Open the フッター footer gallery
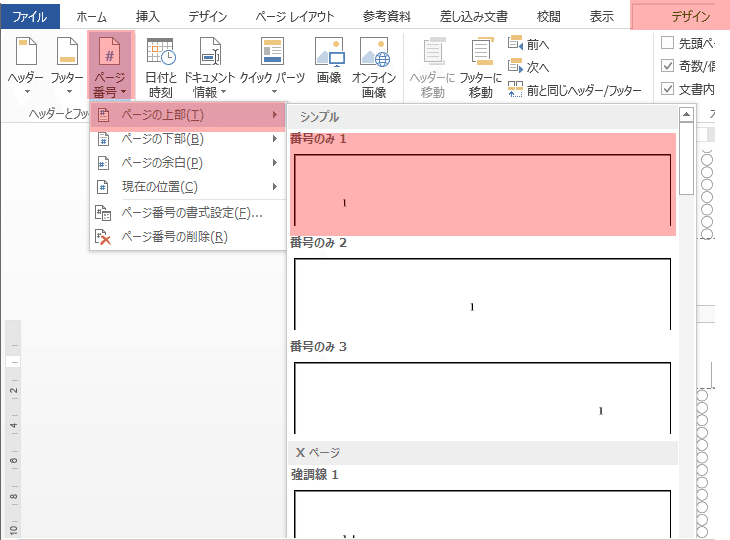Screen dimensions: 730x540 [68, 65]
